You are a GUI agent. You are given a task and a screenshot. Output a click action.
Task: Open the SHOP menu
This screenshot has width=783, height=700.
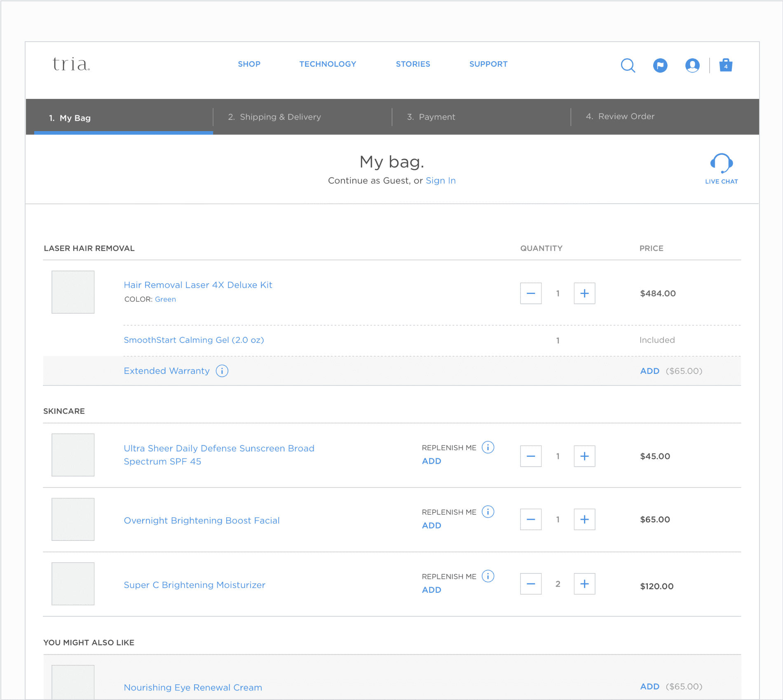point(249,64)
